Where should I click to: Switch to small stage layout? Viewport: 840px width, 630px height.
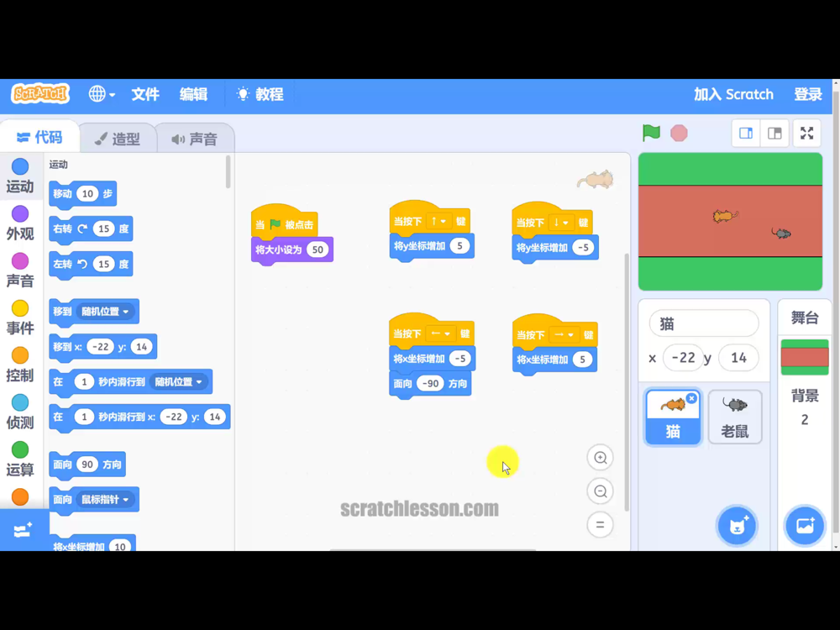(746, 133)
